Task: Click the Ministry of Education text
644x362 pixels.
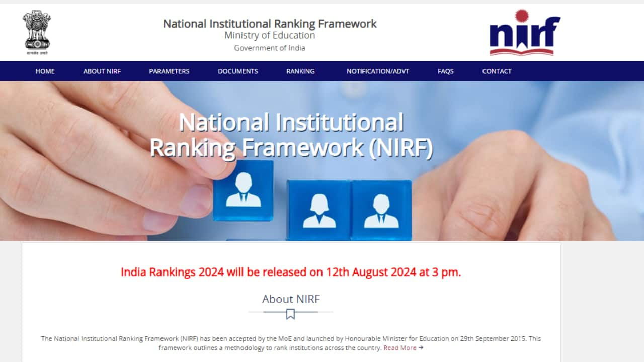Action: (270, 35)
